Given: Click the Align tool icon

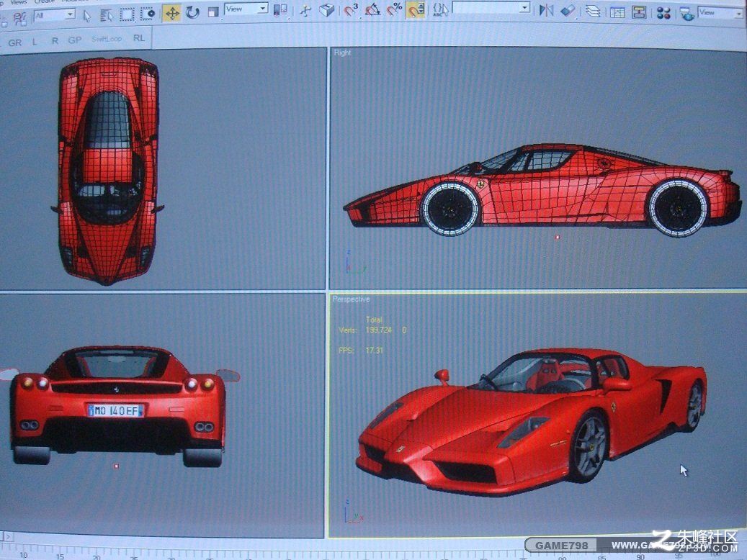Looking at the screenshot, I should [568, 10].
